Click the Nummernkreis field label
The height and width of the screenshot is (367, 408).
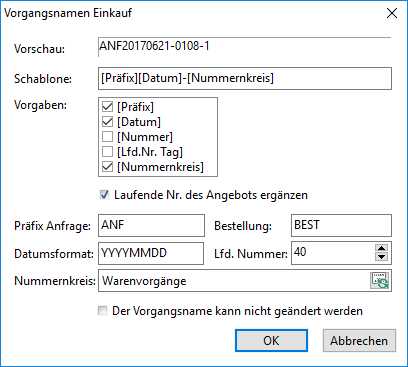[55, 281]
